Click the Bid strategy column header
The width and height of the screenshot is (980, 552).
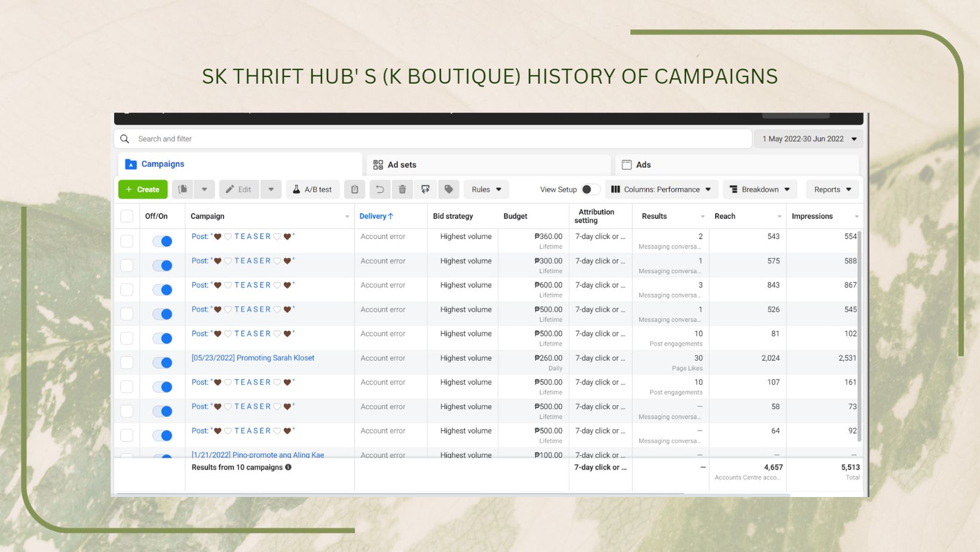click(x=453, y=216)
